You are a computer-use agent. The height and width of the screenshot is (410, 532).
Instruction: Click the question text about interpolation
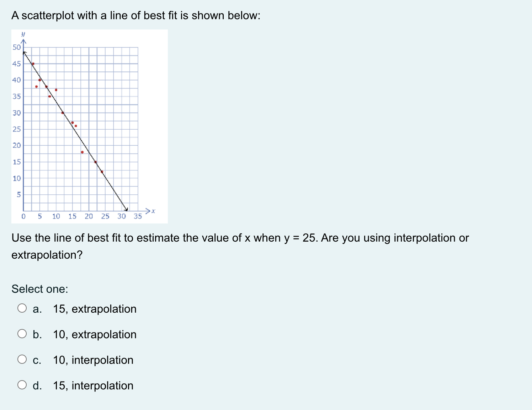tap(240, 238)
